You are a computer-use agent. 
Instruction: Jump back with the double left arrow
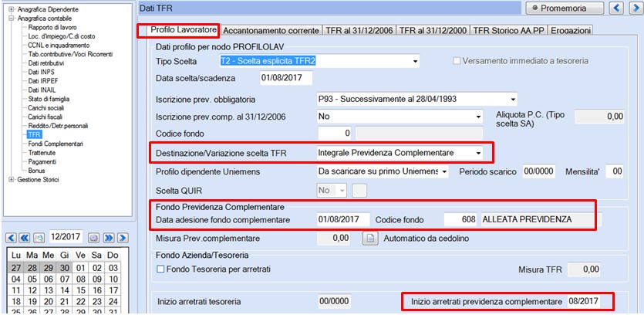click(24, 237)
